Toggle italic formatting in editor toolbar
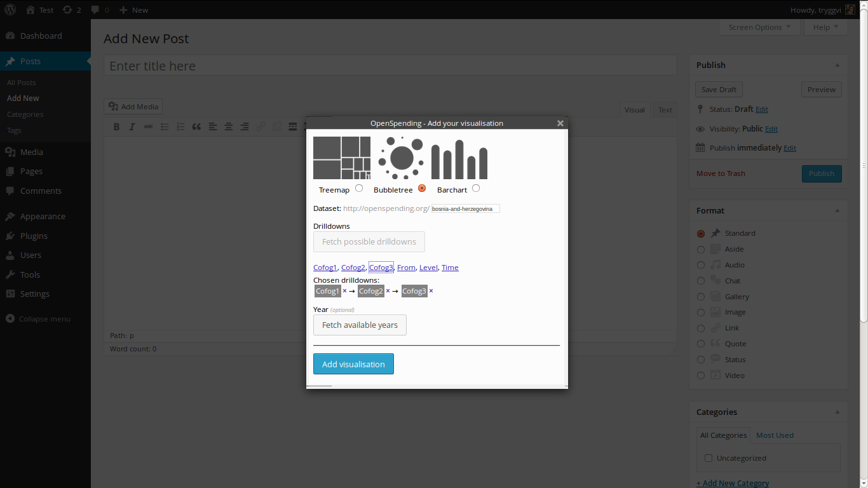The image size is (868, 488). click(132, 126)
